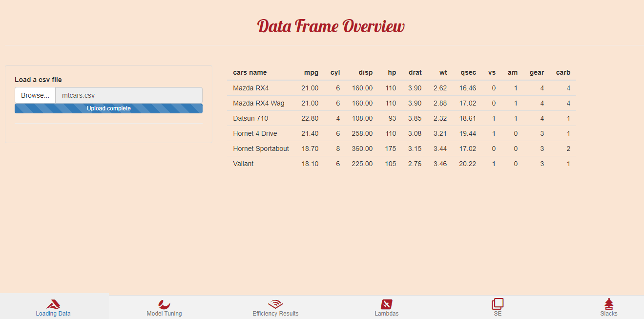
Task: Click the Data Frame Overview title
Action: tap(331, 26)
